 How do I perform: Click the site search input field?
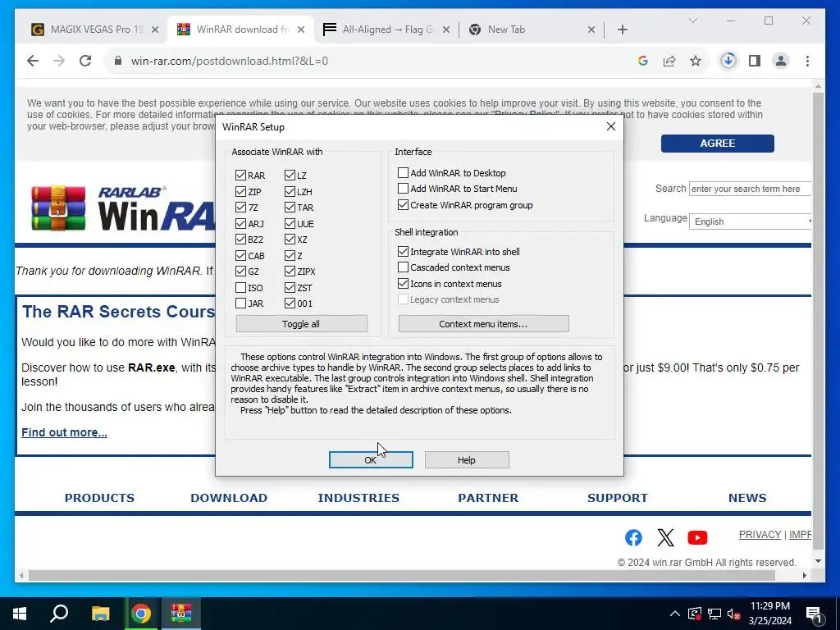750,189
